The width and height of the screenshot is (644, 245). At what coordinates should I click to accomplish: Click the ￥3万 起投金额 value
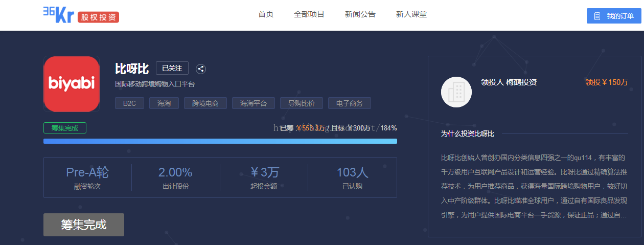[264, 172]
